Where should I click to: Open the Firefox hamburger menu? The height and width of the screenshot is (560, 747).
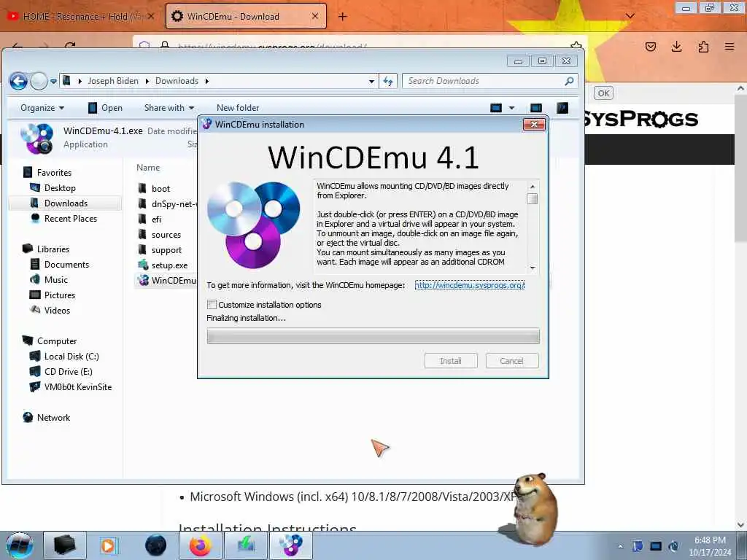(729, 47)
